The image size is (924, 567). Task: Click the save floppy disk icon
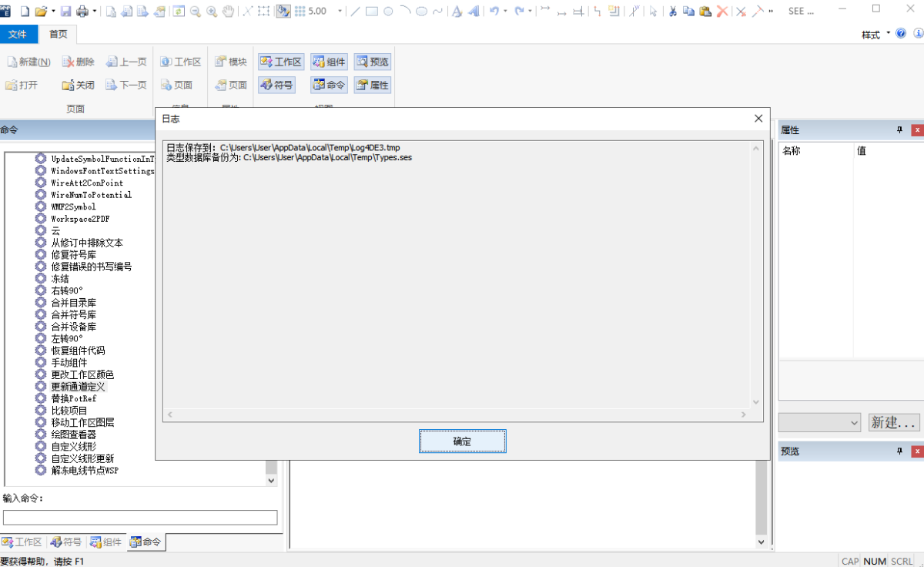tap(65, 12)
